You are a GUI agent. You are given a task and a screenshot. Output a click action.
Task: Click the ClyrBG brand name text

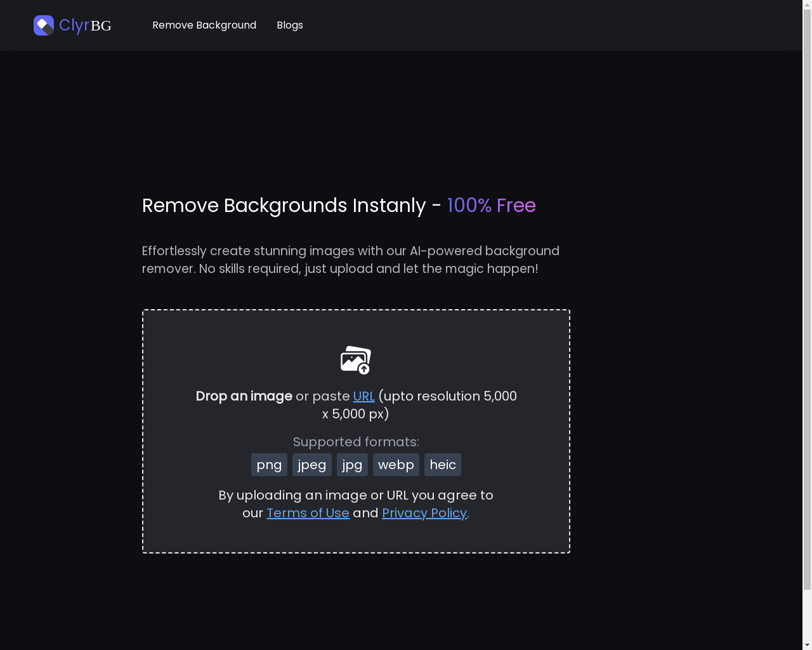85,25
